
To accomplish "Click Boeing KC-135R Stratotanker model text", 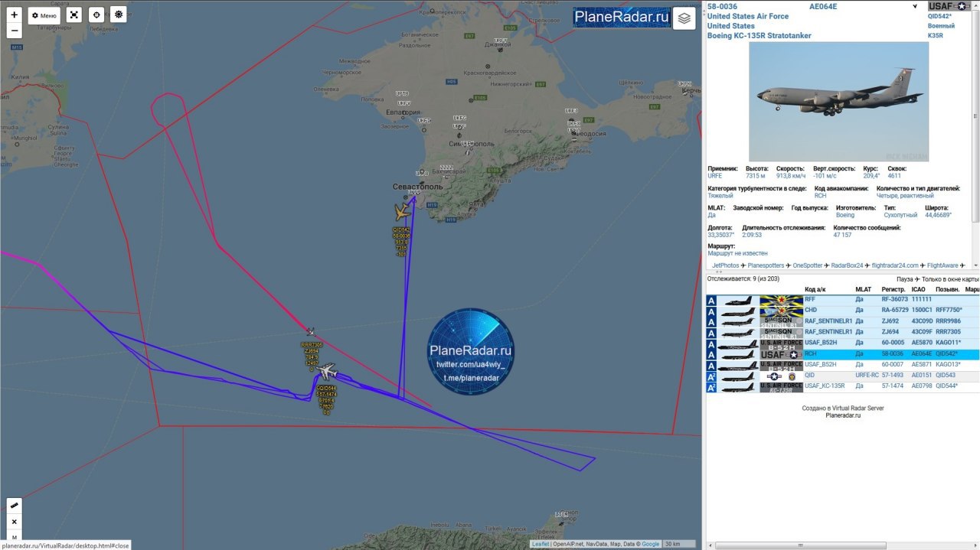I will 759,36.
